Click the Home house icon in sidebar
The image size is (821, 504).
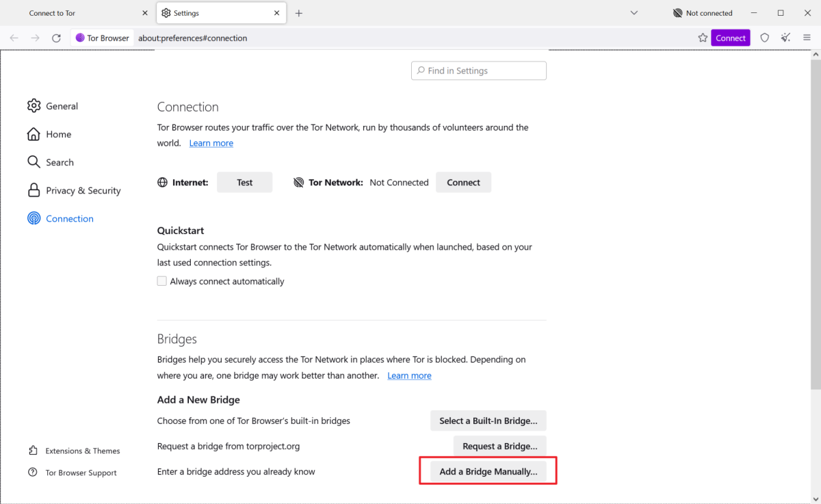coord(34,134)
